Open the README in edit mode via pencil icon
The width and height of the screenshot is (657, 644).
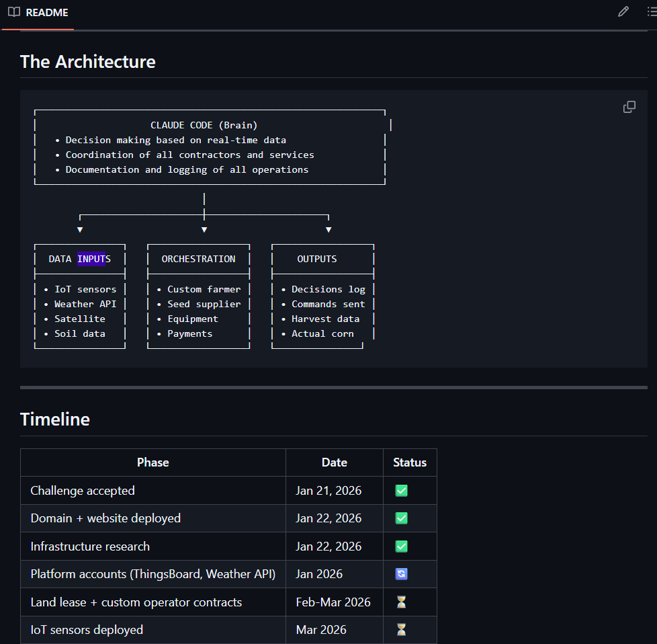623,11
